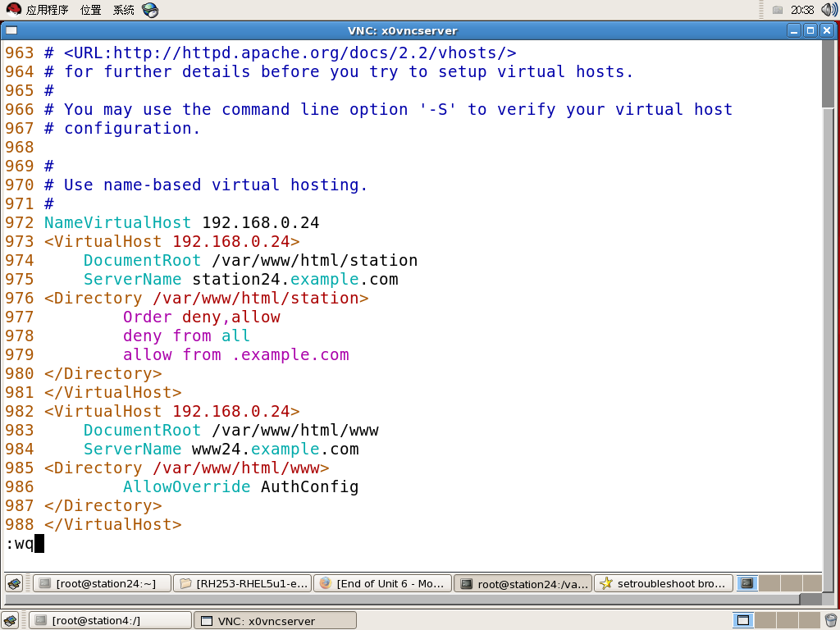Switch to the root@station24:~ terminal window
The image size is (840, 630).
103,583
